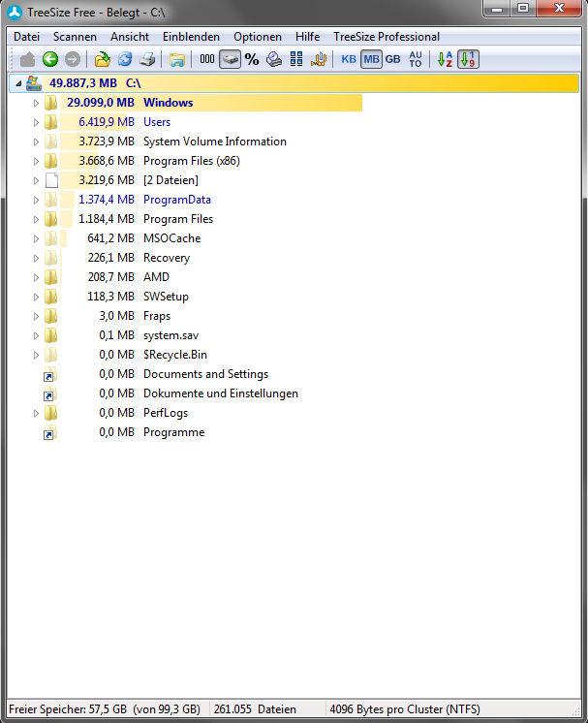Select the AMD row label
The image size is (588, 723).
click(x=156, y=276)
